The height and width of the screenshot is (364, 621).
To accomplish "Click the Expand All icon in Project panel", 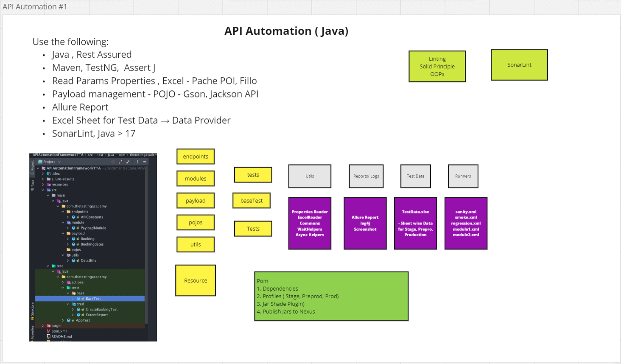I will coord(120,162).
